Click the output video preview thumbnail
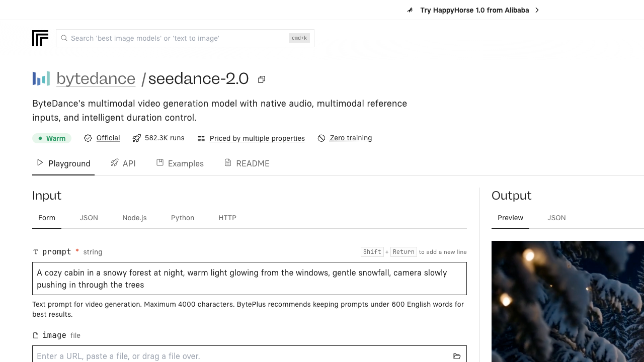644x362 pixels. click(568, 302)
